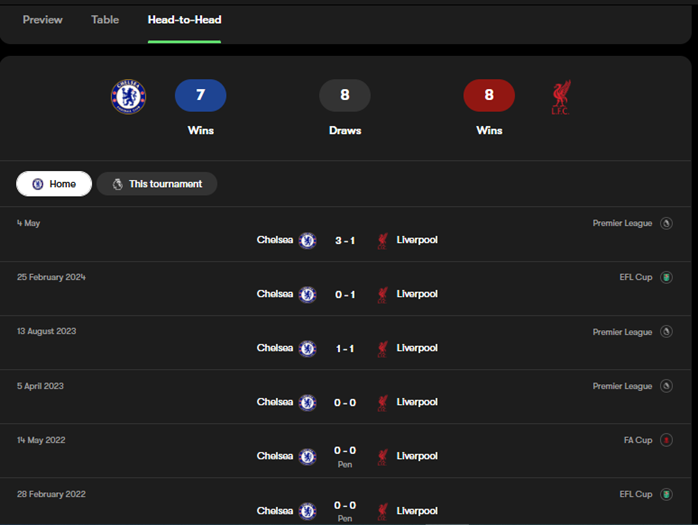Viewport: 698px width, 525px height.
Task: Click the large Liverpool crest in summary
Action: point(561,96)
